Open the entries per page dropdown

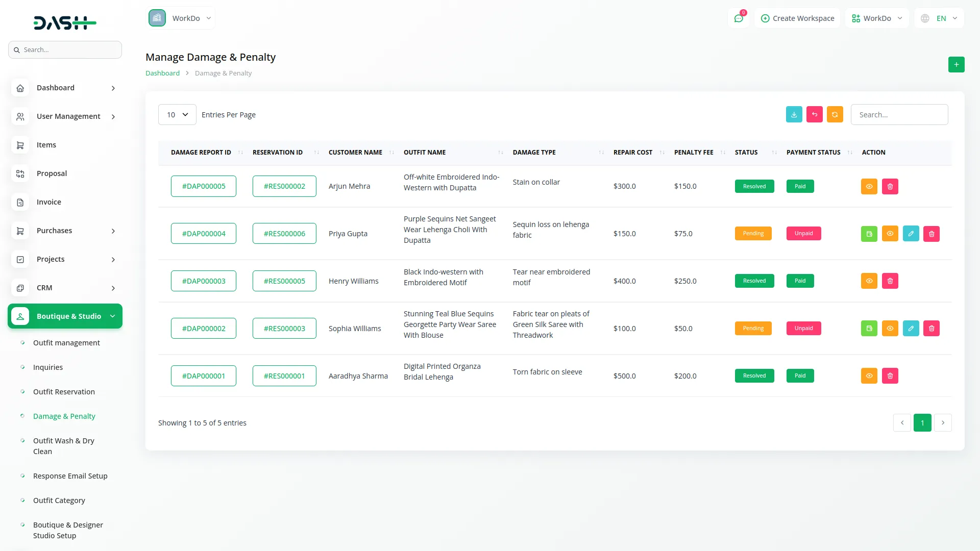177,115
